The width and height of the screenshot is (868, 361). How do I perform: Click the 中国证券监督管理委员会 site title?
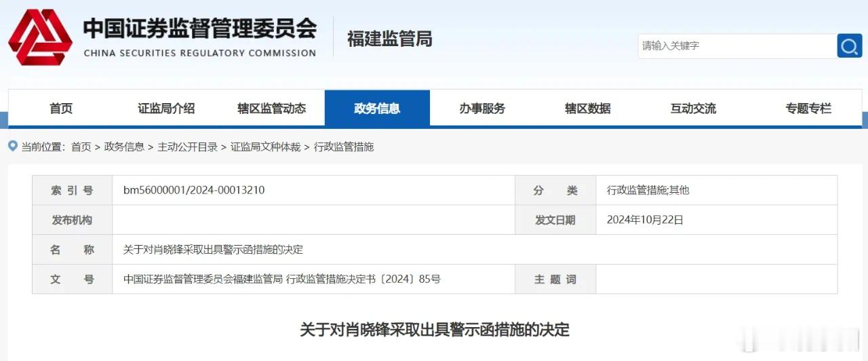pyautogui.click(x=200, y=28)
